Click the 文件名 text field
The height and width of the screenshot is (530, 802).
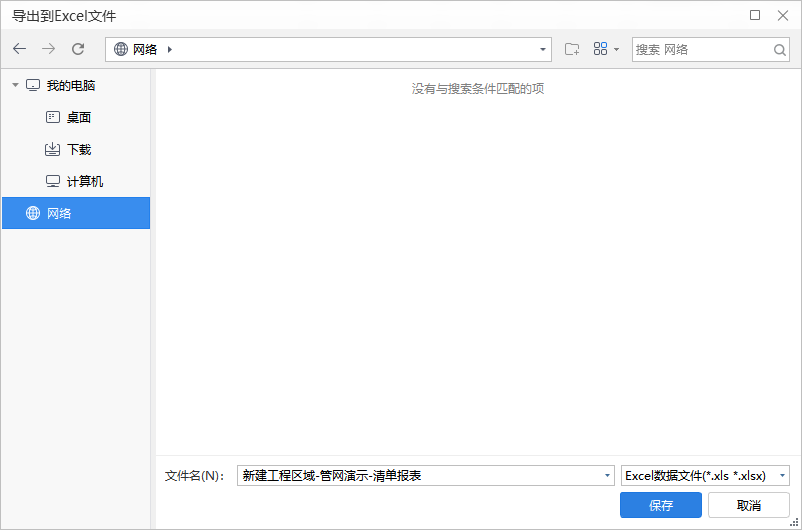click(420, 476)
